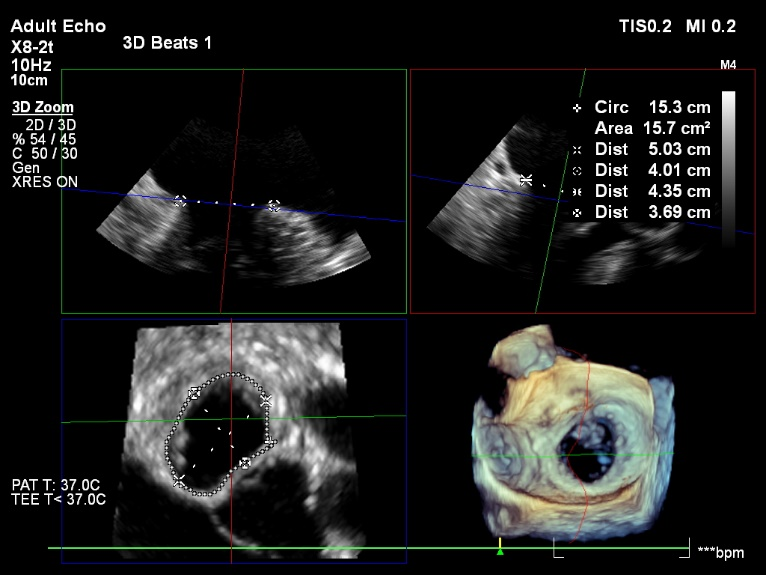Open the underlined 3D Zoom heading
766x575 pixels.
(x=42, y=108)
